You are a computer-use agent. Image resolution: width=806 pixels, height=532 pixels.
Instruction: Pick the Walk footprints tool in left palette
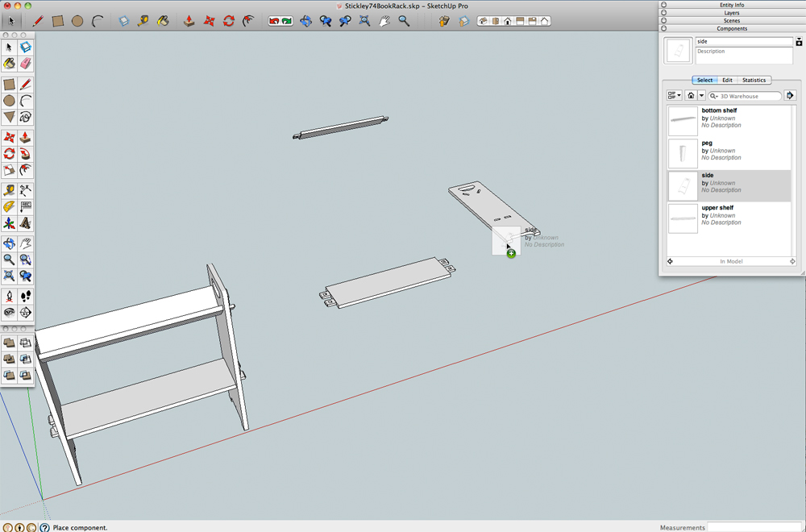coord(25,296)
